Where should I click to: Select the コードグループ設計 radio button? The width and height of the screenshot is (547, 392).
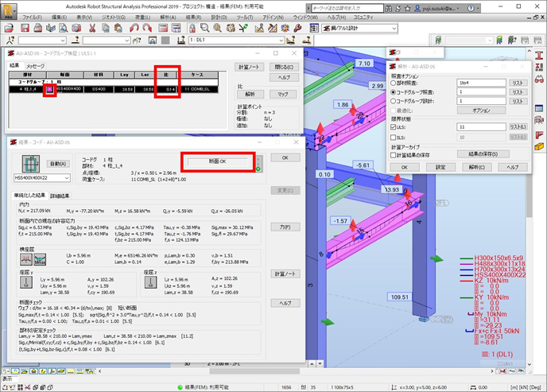(393, 101)
